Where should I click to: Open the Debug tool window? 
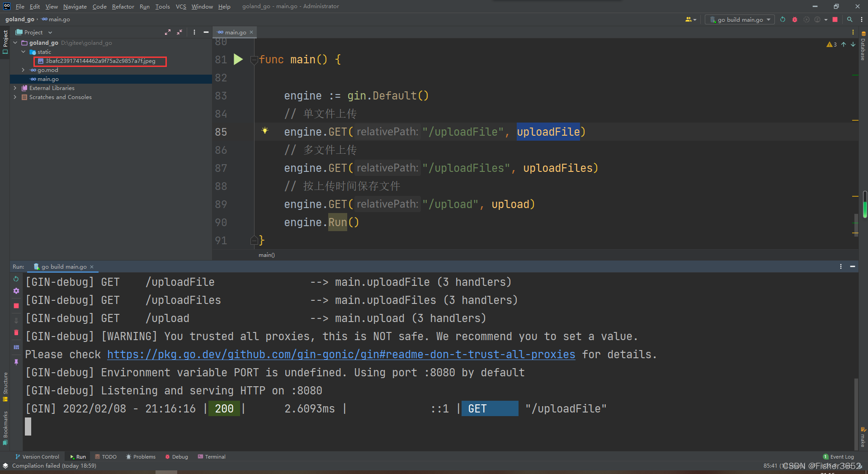pos(176,457)
